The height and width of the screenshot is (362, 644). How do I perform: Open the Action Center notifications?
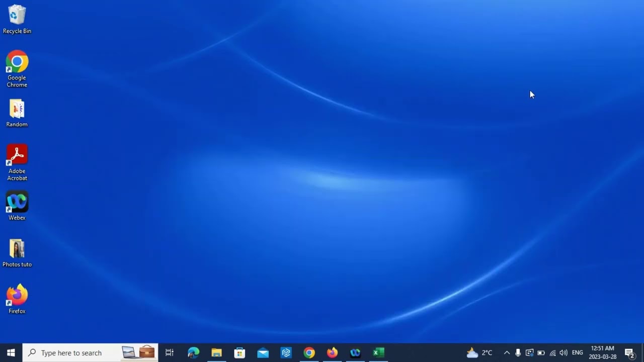point(629,352)
